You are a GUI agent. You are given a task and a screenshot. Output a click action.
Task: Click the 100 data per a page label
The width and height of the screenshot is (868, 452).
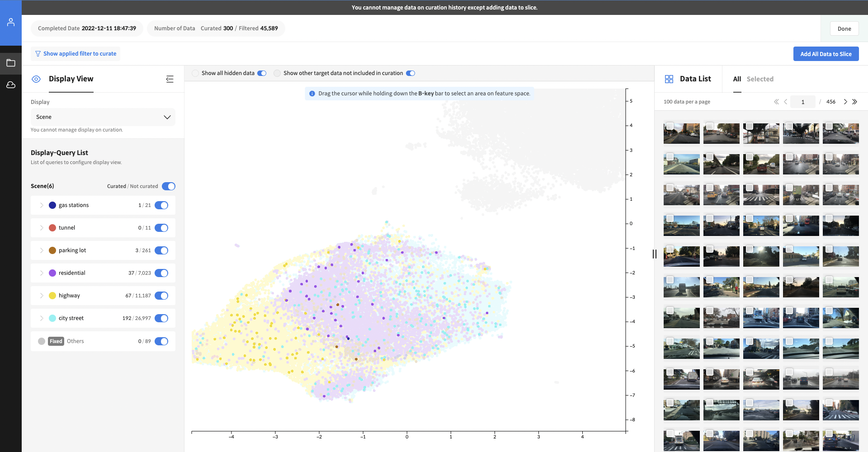(x=687, y=102)
